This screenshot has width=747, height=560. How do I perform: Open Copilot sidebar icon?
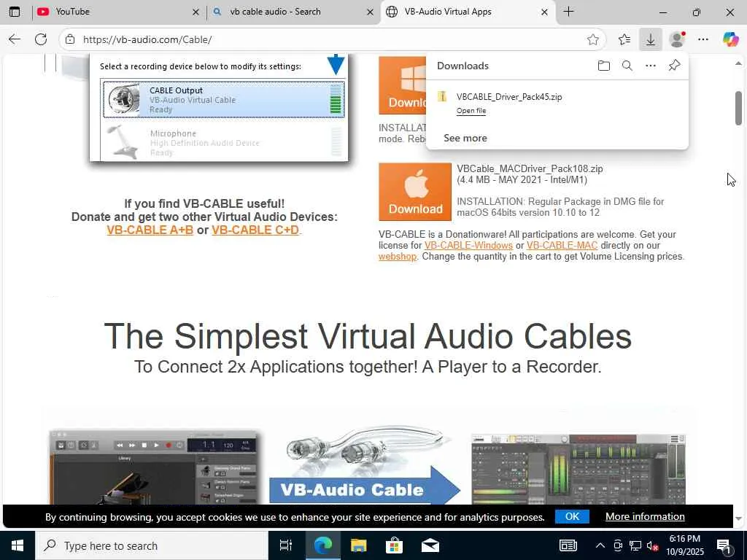729,39
